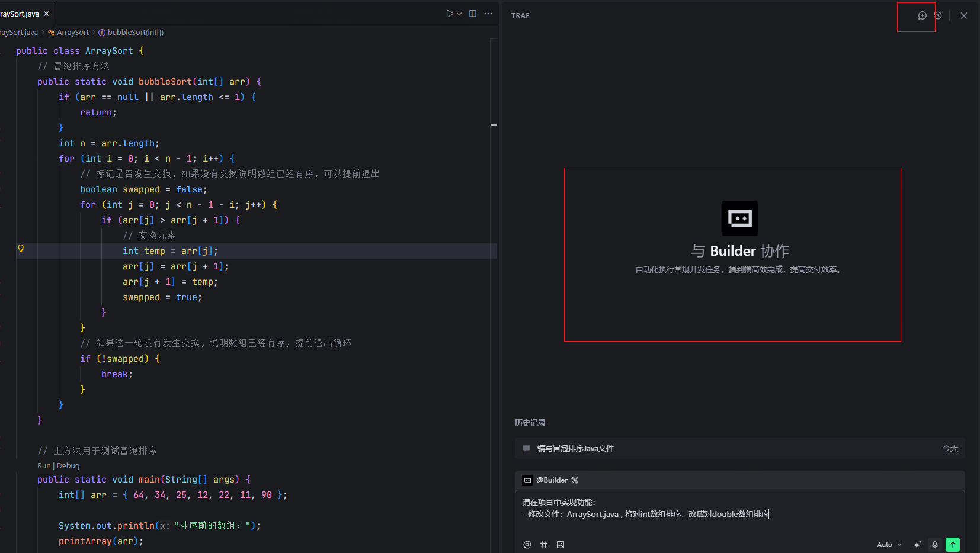Viewport: 980px width, 553px height.
Task: Click the sparkle prompt enhance icon
Action: point(917,545)
